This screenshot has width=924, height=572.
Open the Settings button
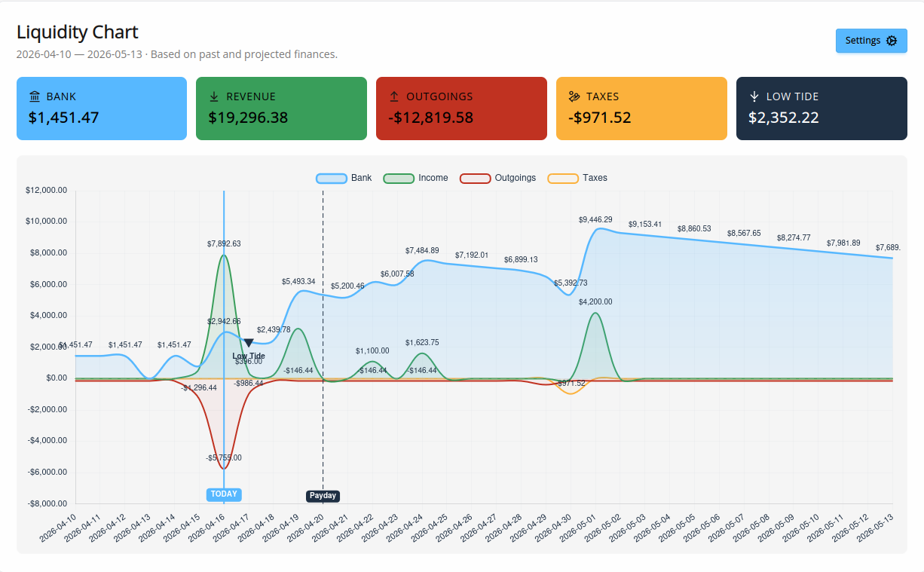point(871,41)
